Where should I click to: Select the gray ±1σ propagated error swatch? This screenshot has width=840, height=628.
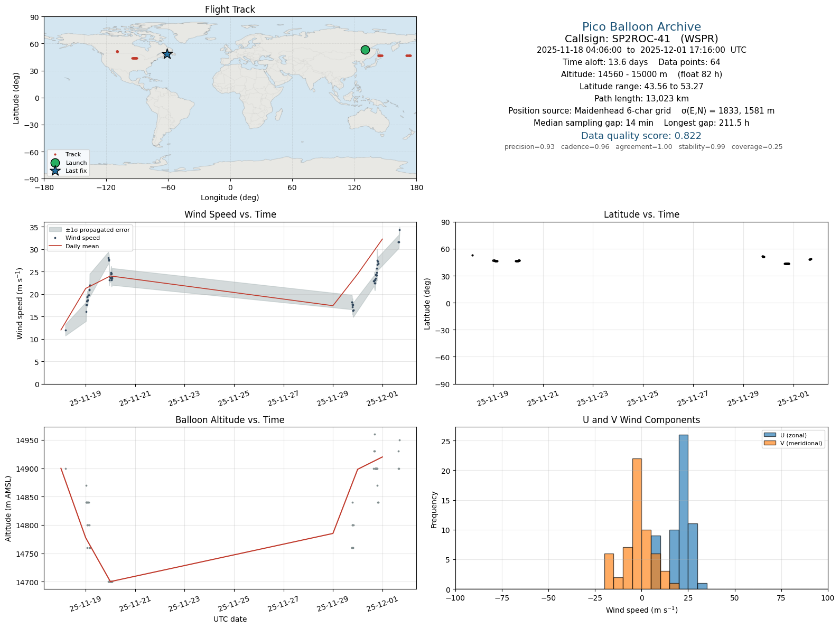point(55,230)
